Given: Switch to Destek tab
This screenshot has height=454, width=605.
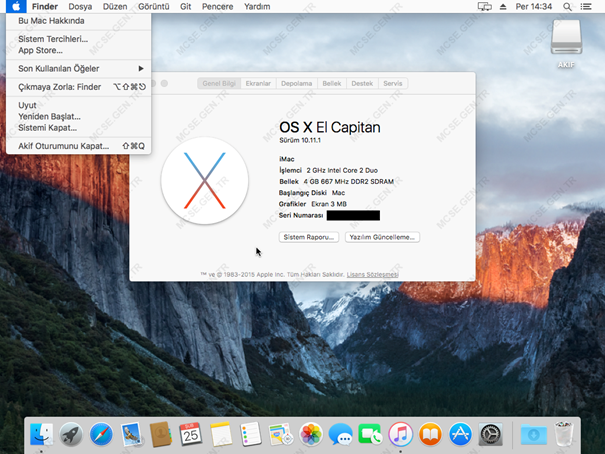Looking at the screenshot, I should pyautogui.click(x=362, y=83).
